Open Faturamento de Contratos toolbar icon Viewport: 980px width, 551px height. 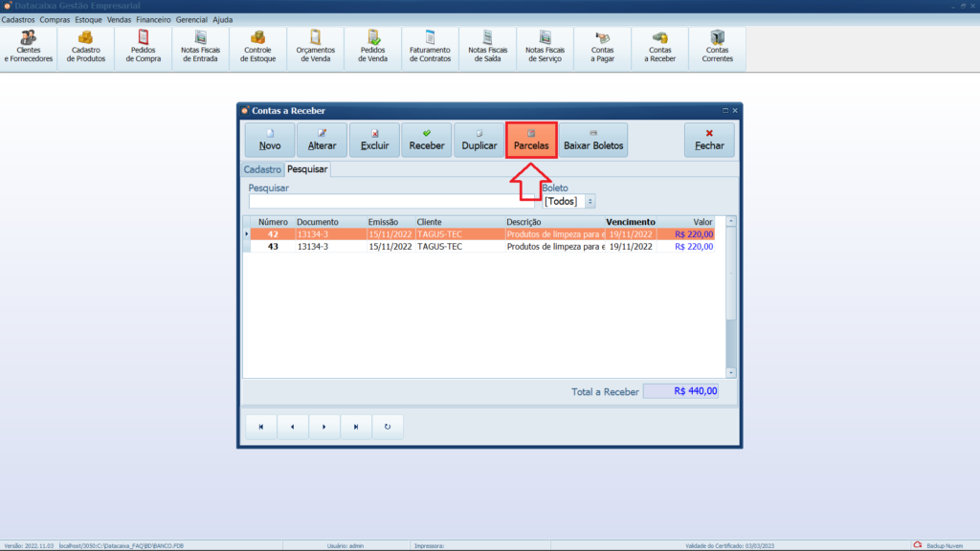(x=430, y=48)
